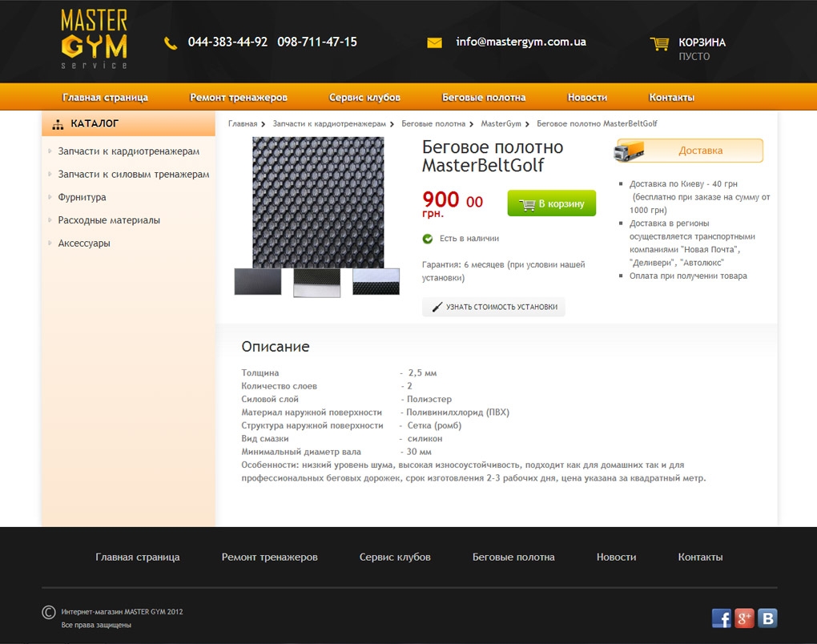817x644 pixels.
Task: Expand Запчасти к силовым тренажерам category
Action: pyautogui.click(x=133, y=174)
